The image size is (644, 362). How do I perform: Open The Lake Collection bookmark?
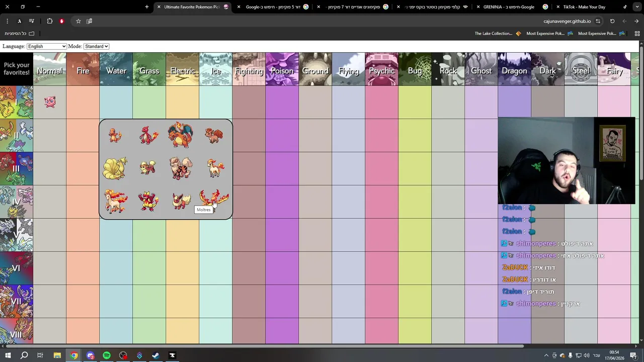coord(498,34)
